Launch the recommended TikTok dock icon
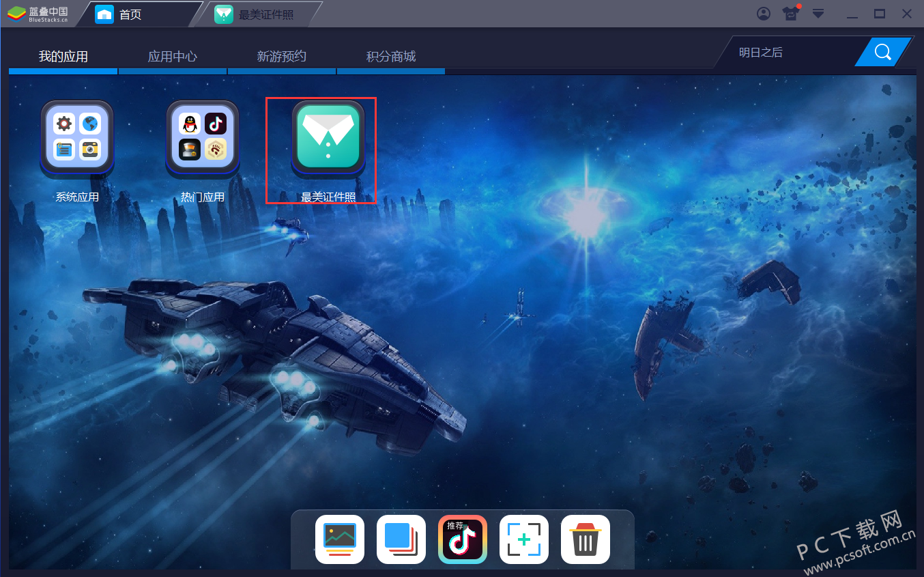This screenshot has height=577, width=924. point(463,539)
